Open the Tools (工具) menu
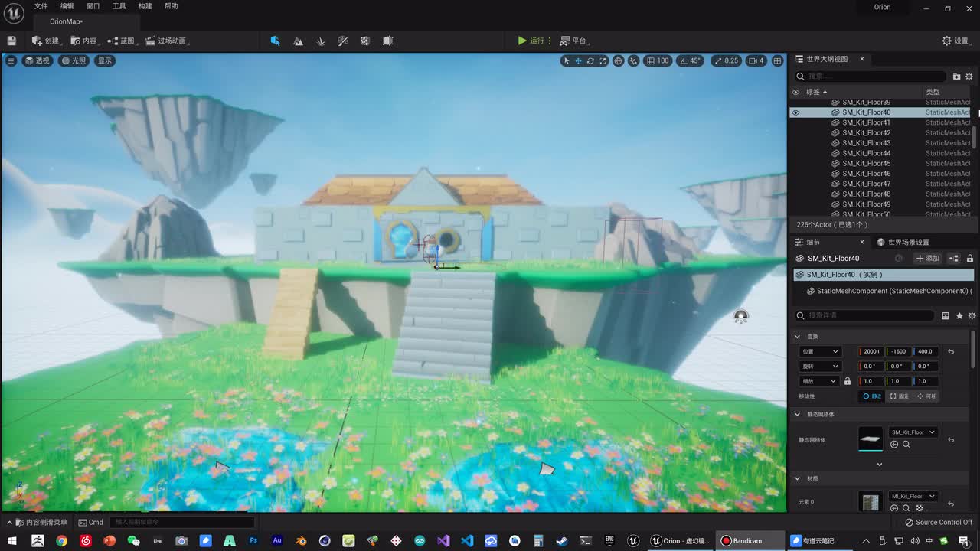 click(x=119, y=6)
